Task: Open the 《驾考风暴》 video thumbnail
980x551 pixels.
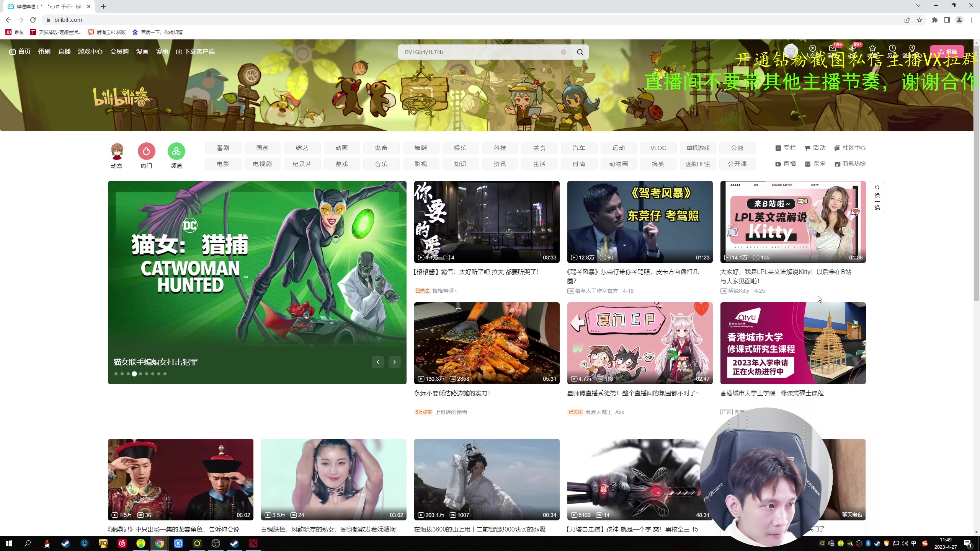Action: (x=640, y=222)
